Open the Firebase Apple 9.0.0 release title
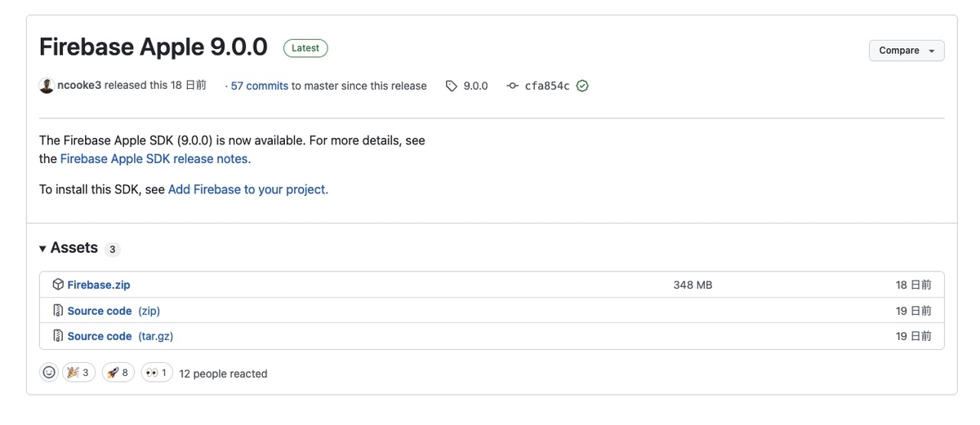This screenshot has width=980, height=425. tap(154, 47)
